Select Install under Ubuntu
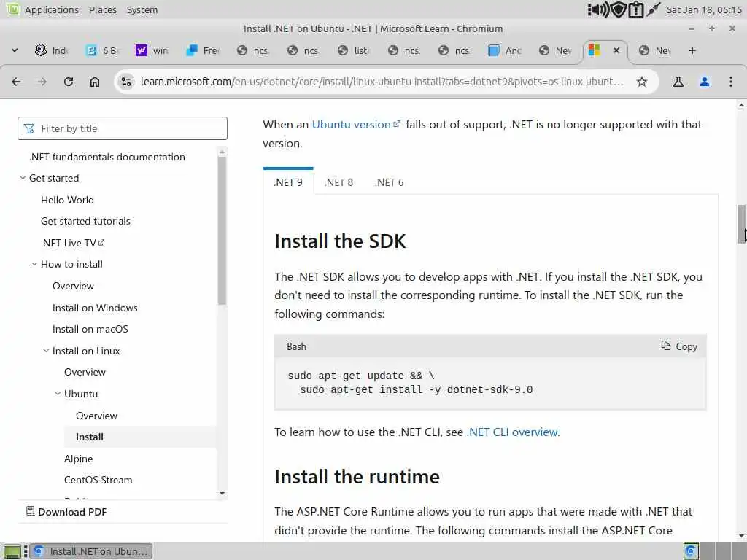This screenshot has width=747, height=560. coord(90,437)
